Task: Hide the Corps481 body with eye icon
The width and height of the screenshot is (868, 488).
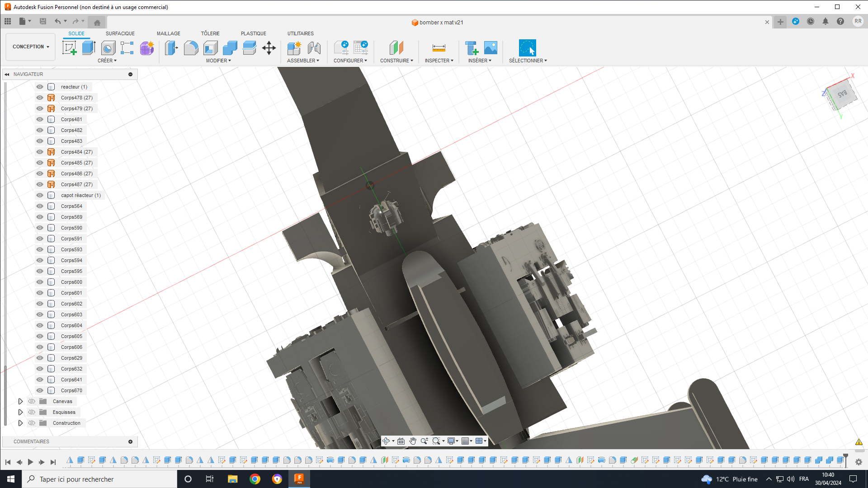Action: tap(40, 119)
